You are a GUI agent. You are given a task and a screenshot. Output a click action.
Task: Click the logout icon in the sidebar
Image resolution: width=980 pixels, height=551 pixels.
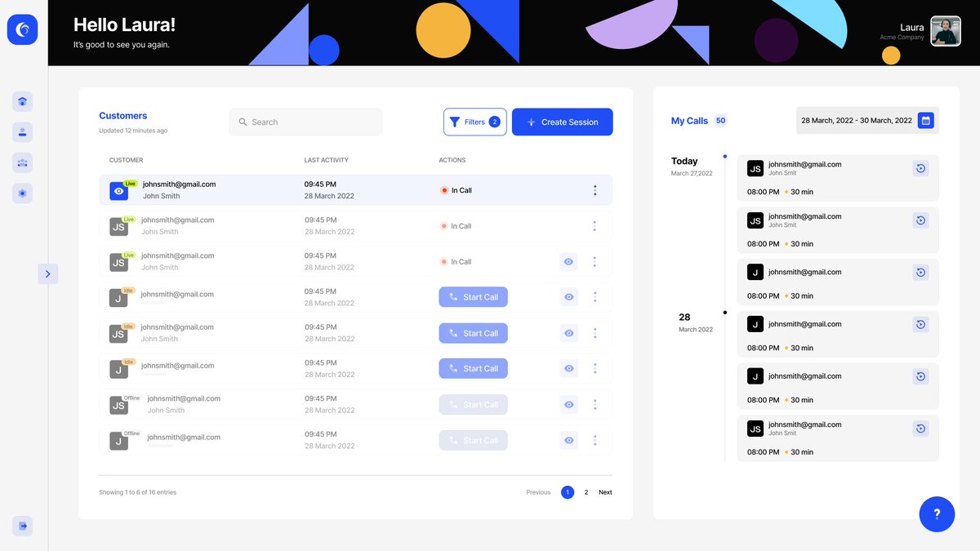23,526
